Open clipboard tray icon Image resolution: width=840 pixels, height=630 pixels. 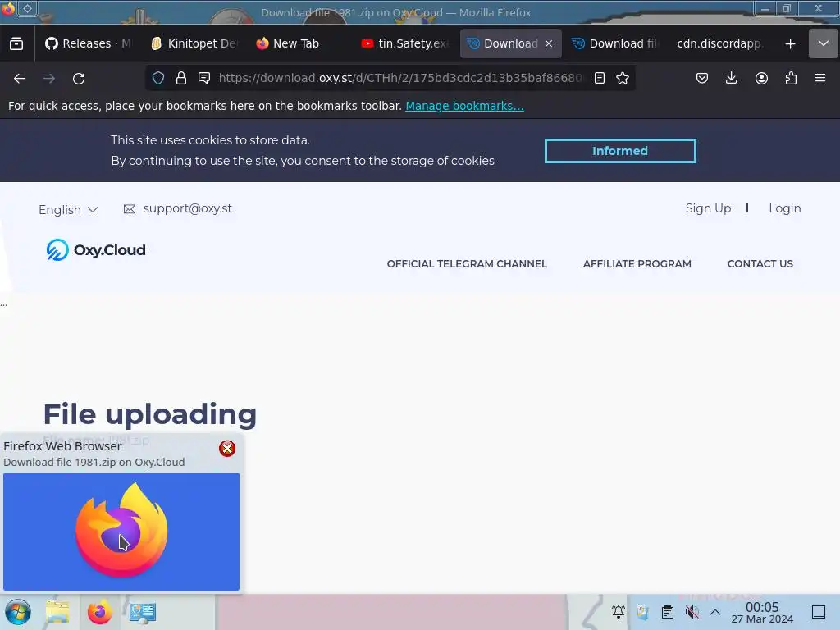(668, 612)
